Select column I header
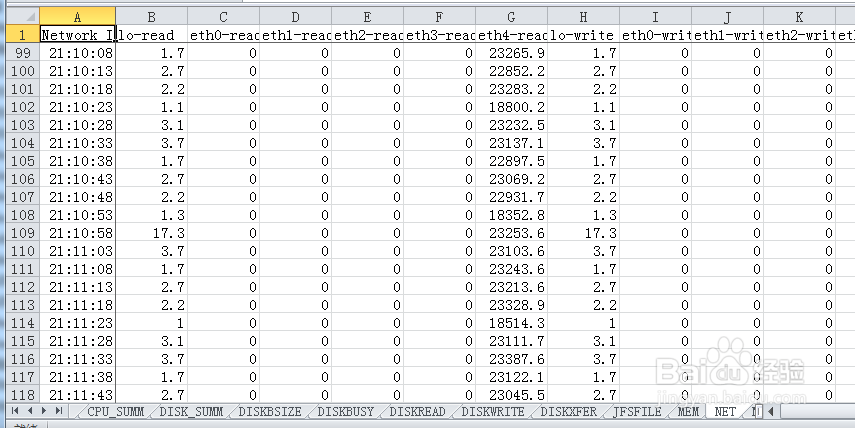855x428 pixels. [655, 16]
